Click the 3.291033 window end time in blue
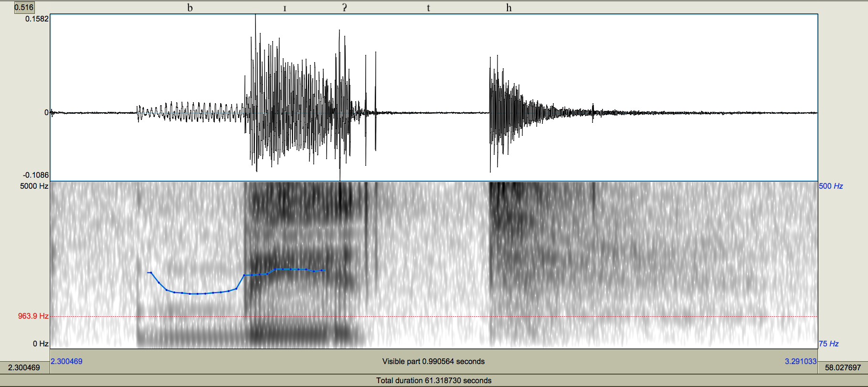Viewport: 868px width, 387px height. click(x=801, y=361)
